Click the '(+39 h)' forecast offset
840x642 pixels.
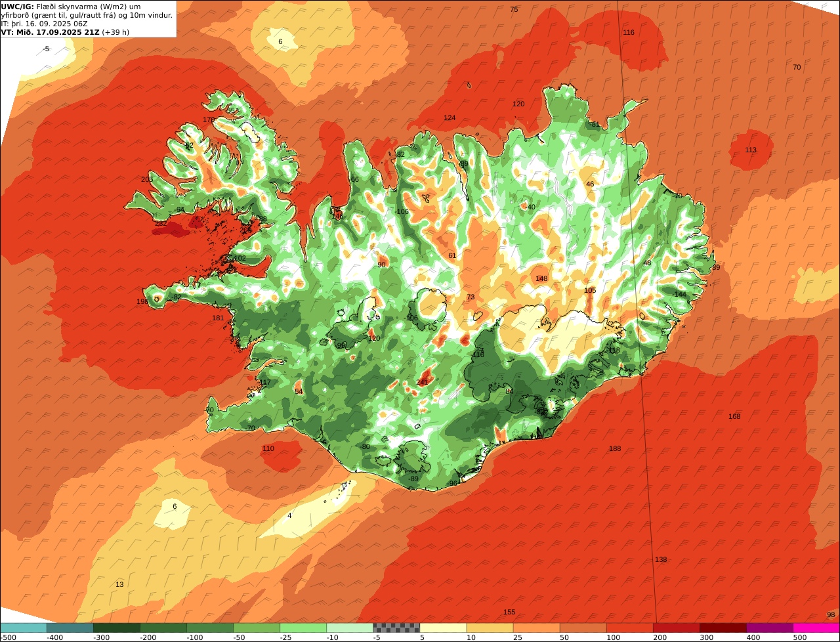coord(115,32)
